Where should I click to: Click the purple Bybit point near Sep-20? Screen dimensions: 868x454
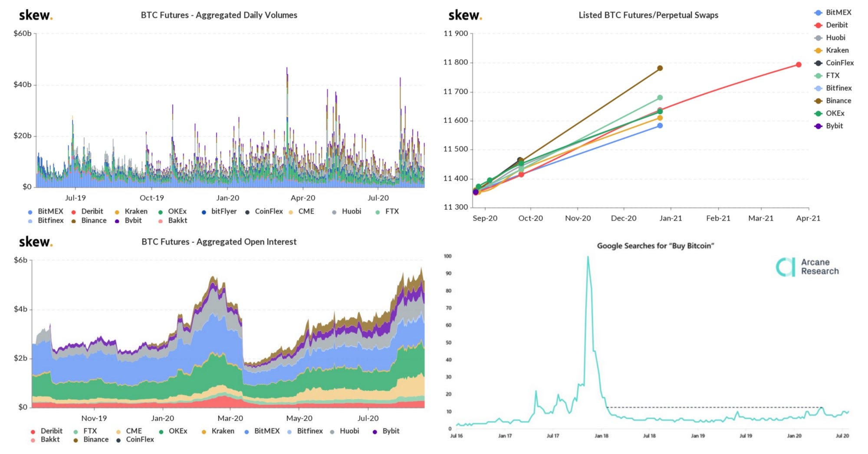point(476,192)
